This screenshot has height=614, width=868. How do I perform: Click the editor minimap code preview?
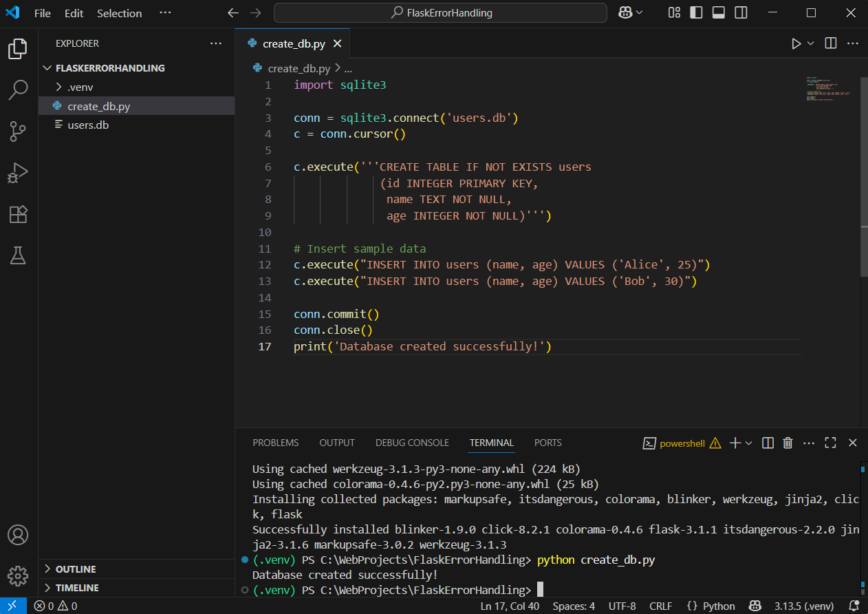click(829, 89)
